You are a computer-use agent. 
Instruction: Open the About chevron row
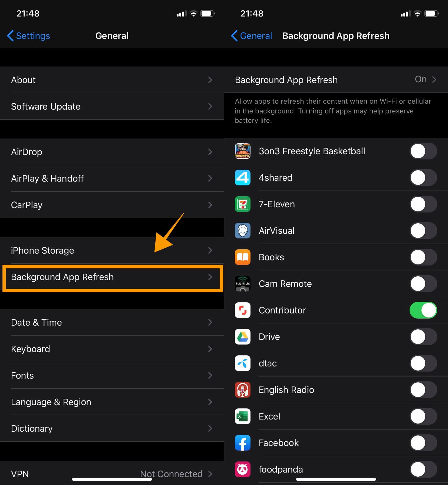coord(210,80)
